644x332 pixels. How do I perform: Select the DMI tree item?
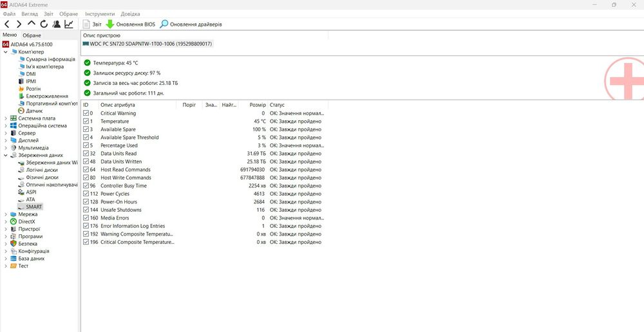(x=27, y=74)
